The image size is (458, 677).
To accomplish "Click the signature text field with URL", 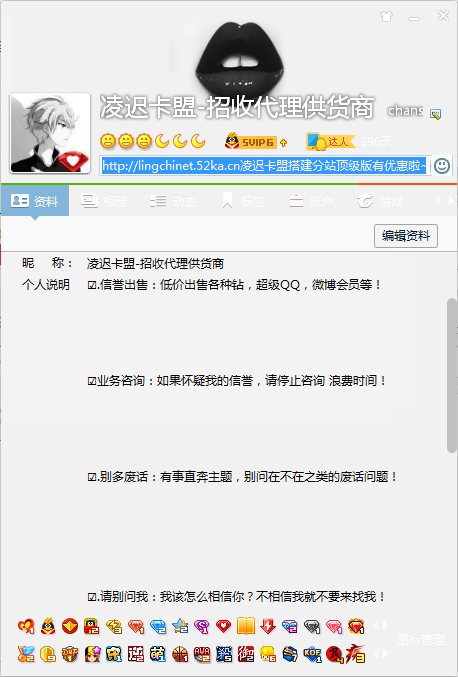I will coord(265,166).
